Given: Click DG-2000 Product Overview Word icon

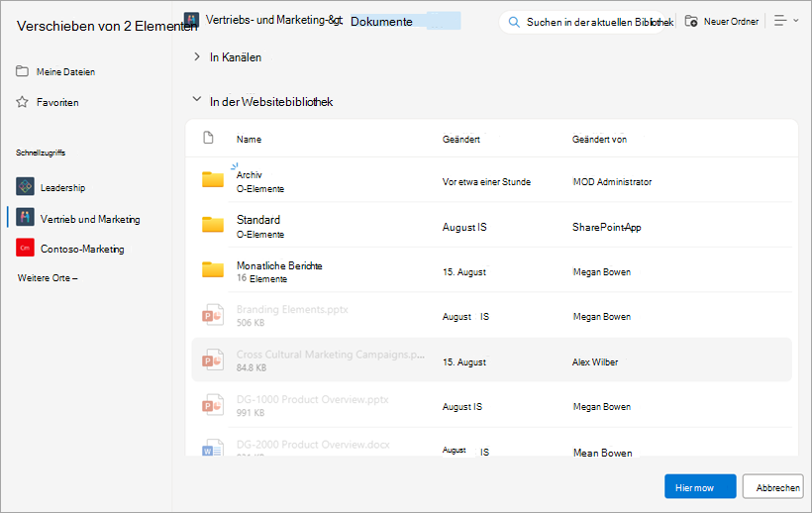Looking at the screenshot, I should 212,448.
